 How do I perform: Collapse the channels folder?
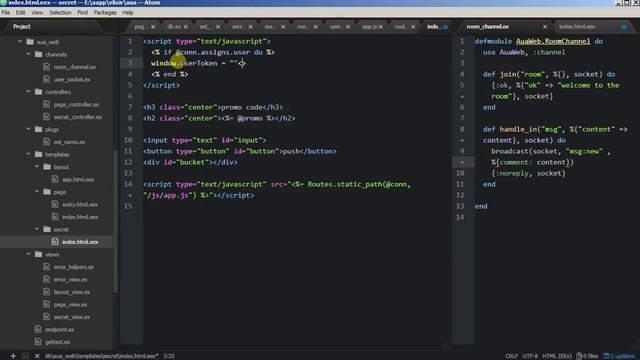[29, 54]
